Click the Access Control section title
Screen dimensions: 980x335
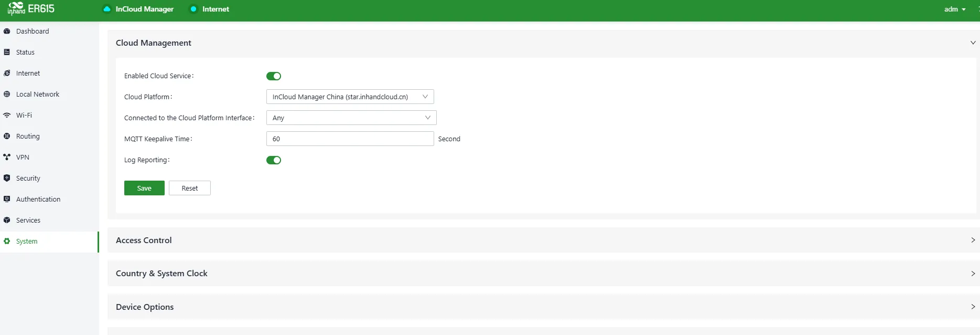point(144,240)
